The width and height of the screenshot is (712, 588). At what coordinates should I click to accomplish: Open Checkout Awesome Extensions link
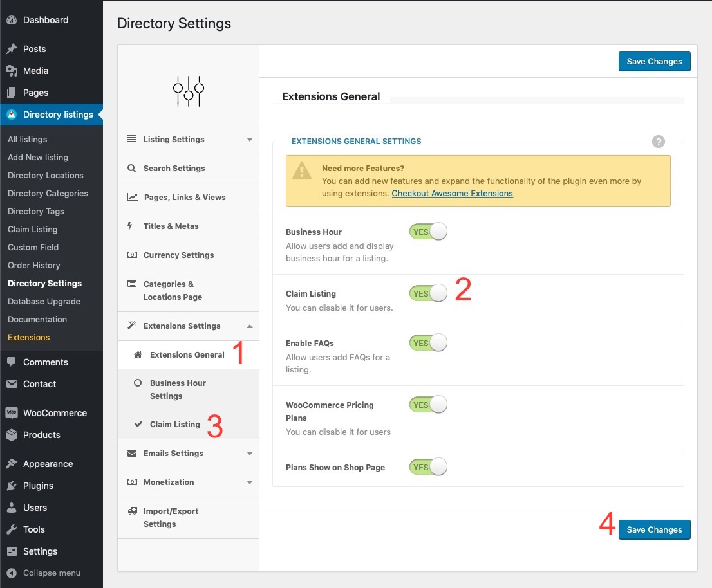click(453, 193)
